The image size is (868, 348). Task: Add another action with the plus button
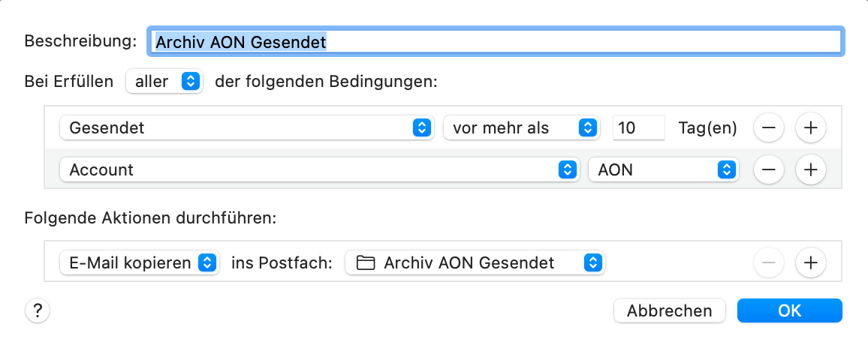[x=810, y=262]
